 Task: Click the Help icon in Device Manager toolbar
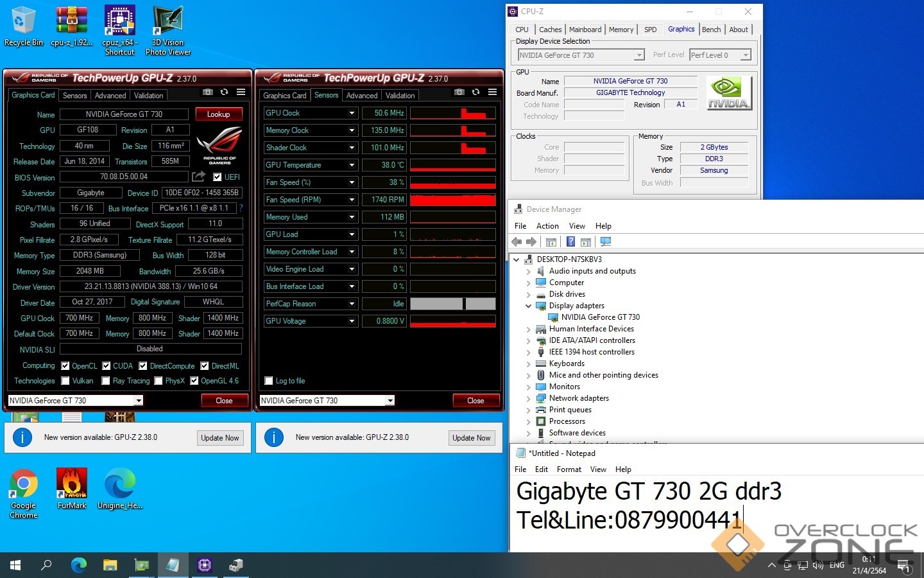(x=570, y=242)
